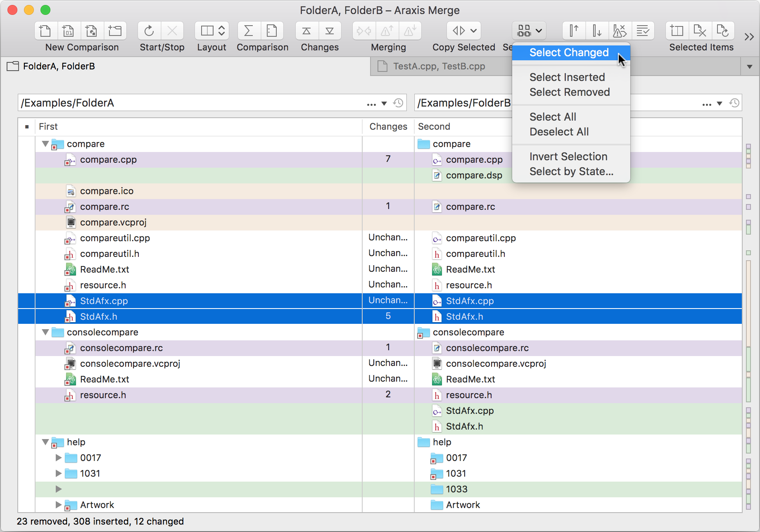Start a new file comparison
760x532 pixels.
pos(45,31)
